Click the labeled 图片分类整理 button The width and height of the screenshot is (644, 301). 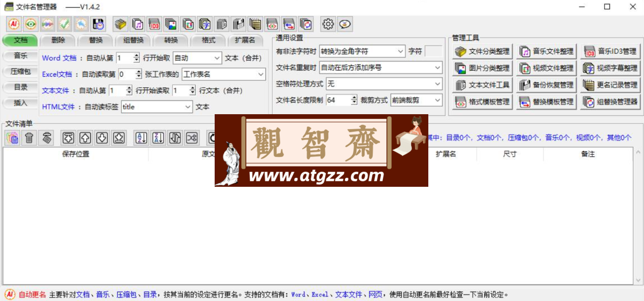(482, 68)
